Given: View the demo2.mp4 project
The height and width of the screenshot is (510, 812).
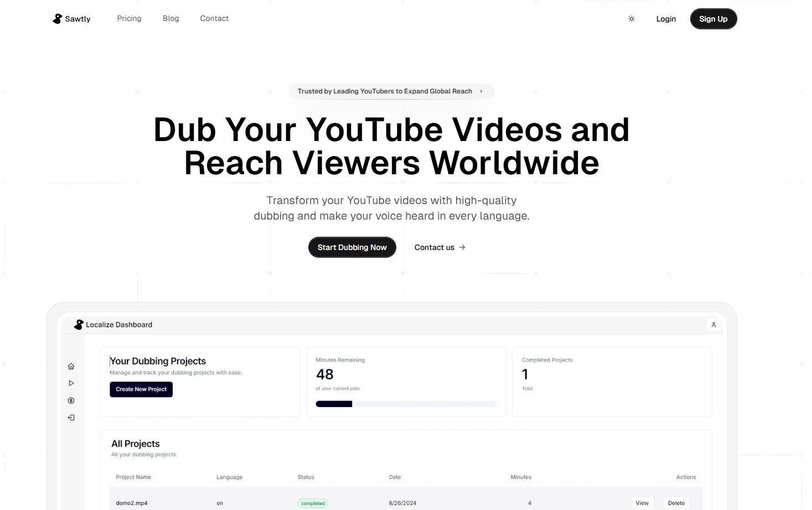Looking at the screenshot, I should click(x=642, y=503).
